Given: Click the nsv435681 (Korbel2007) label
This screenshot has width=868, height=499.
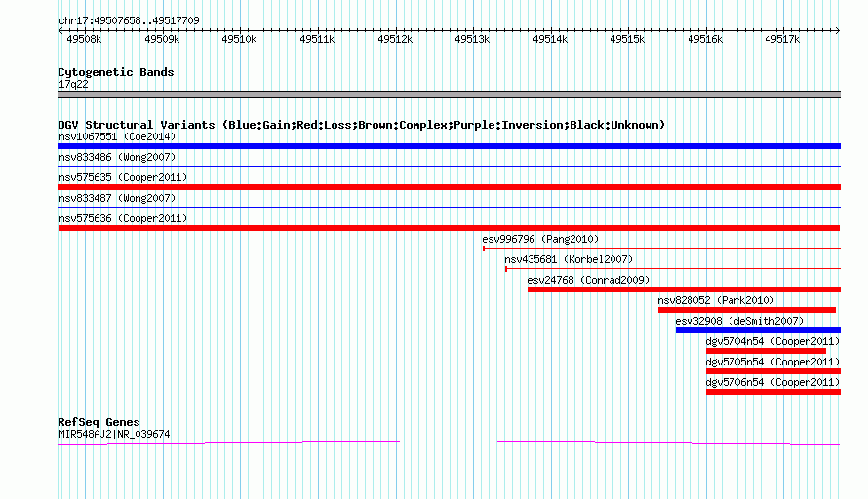Looking at the screenshot, I should (569, 259).
